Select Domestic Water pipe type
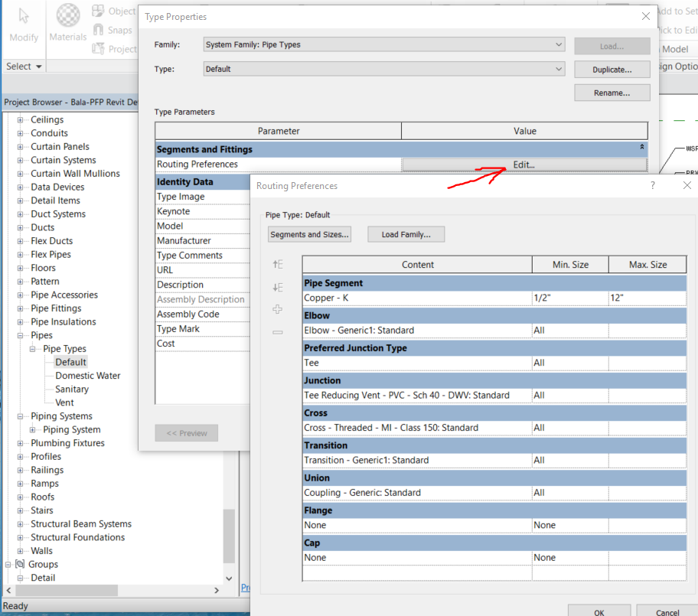Screen dimensions: 698x616 coord(88,376)
